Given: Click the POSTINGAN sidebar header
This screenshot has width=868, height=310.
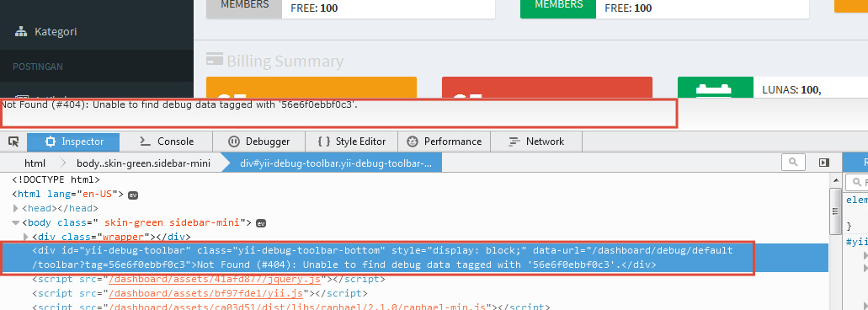Looking at the screenshot, I should [38, 67].
